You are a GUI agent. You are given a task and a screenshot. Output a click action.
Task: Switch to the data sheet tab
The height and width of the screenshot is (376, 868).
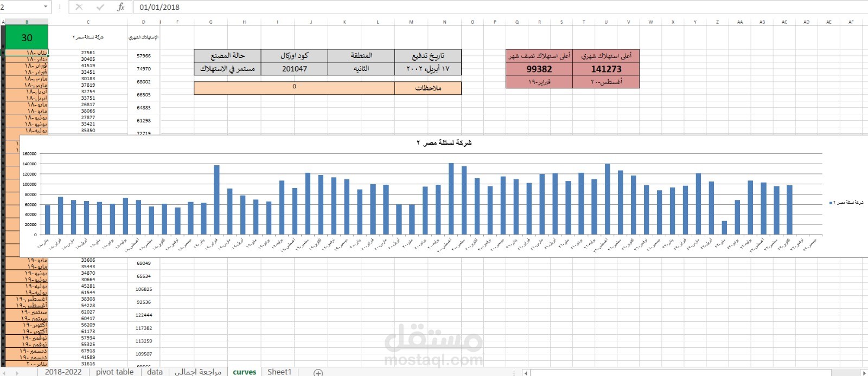point(155,372)
